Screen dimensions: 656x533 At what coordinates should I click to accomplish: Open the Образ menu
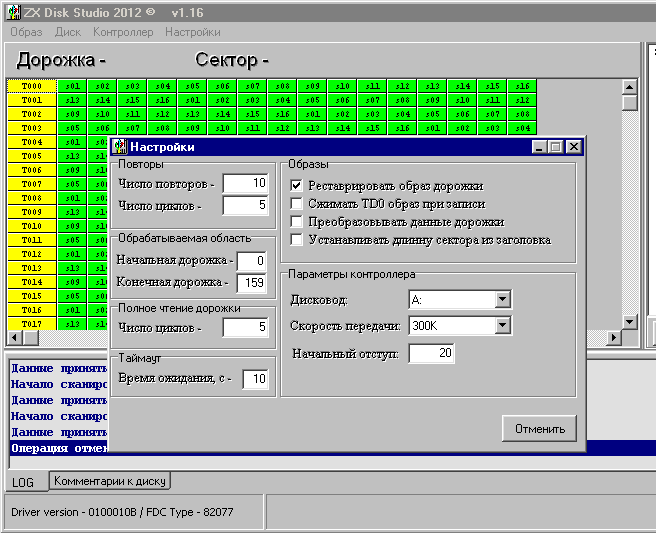(x=26, y=32)
